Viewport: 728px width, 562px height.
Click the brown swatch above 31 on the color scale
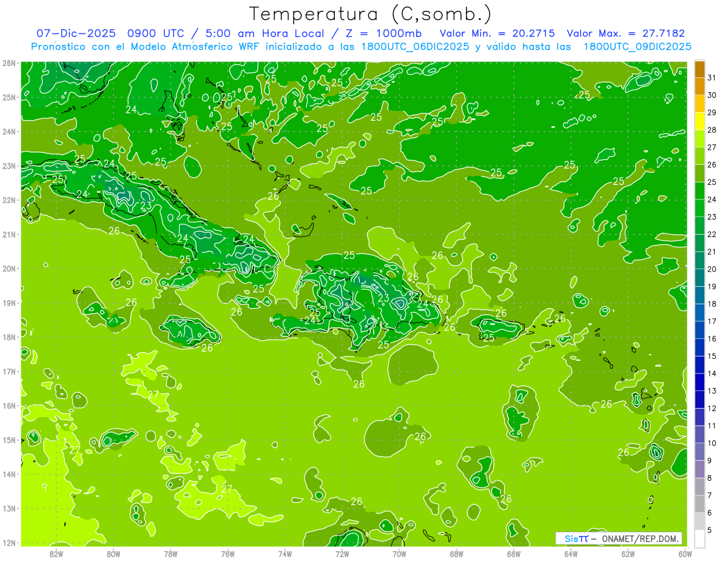699,69
